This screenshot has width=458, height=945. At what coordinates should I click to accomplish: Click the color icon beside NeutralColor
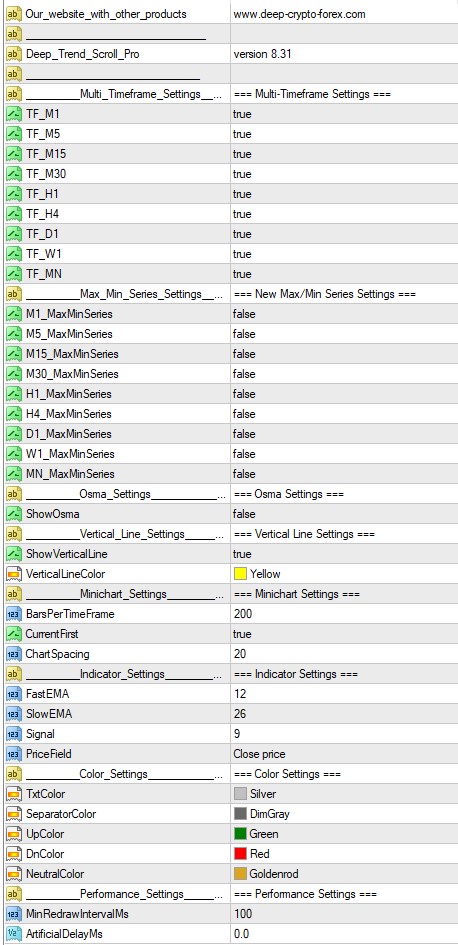(13, 873)
